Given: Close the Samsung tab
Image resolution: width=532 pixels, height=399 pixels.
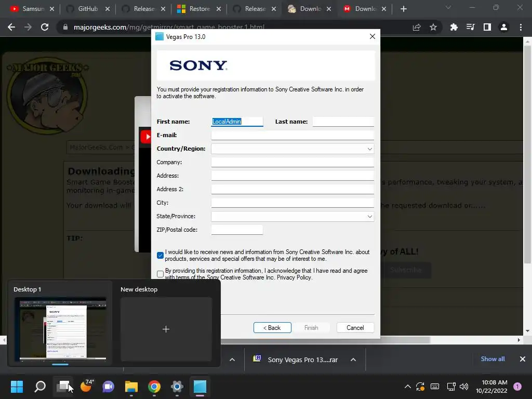Looking at the screenshot, I should (52, 9).
